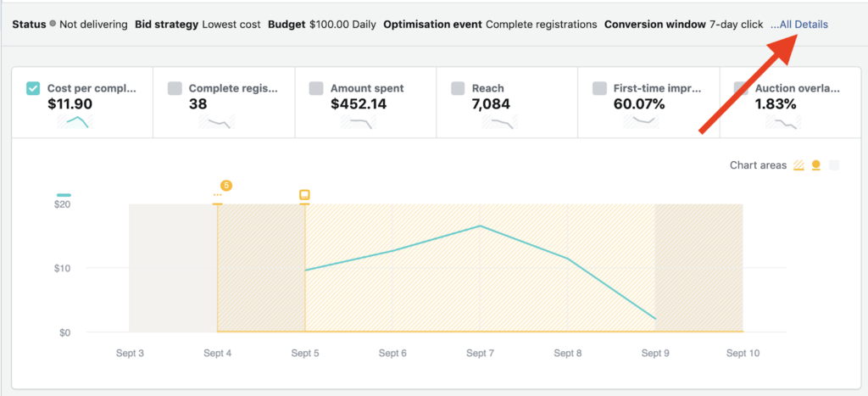The width and height of the screenshot is (868, 396).
Task: Click the yellow square marker on Sept 5
Action: point(304,195)
